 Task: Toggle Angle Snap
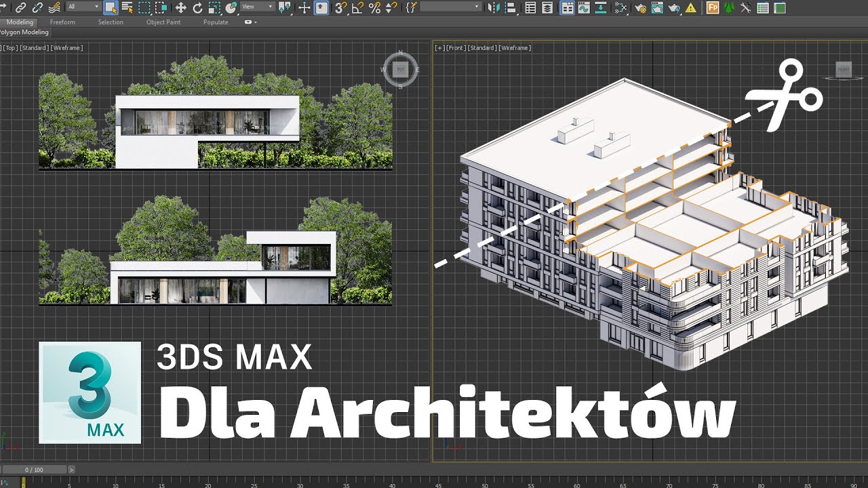pyautogui.click(x=357, y=7)
